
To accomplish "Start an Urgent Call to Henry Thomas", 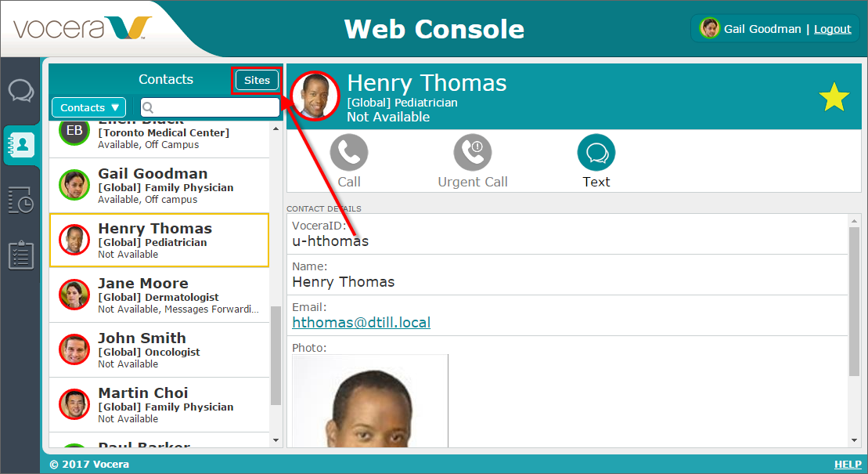I will pyautogui.click(x=472, y=153).
